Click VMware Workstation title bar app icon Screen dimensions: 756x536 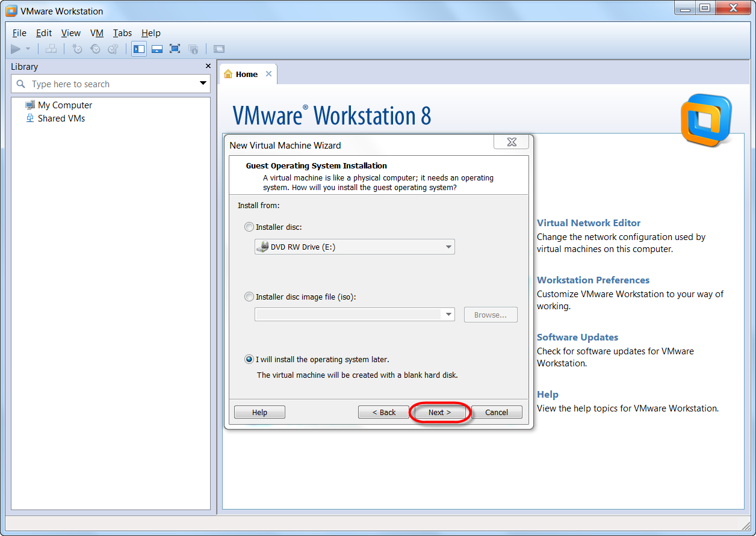click(11, 11)
